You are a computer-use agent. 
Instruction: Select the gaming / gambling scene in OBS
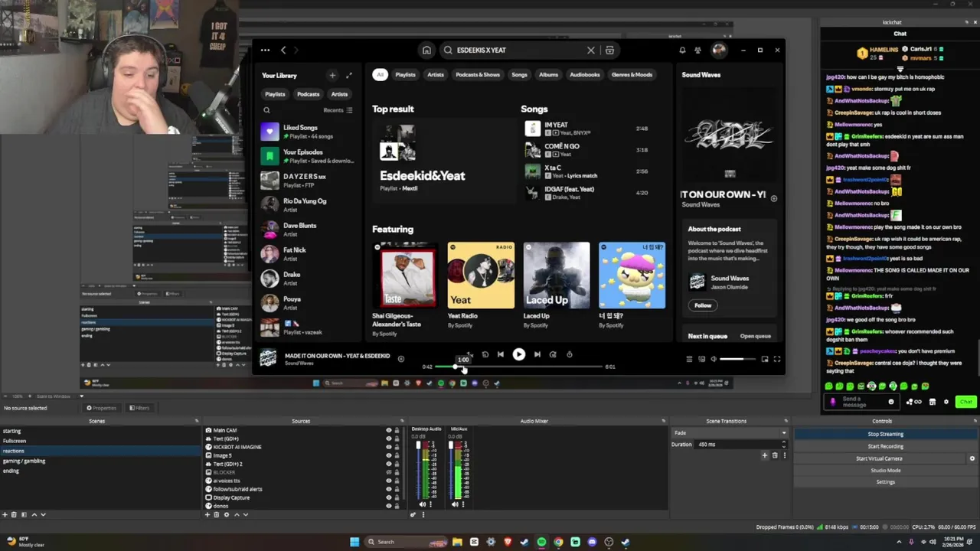tap(100, 461)
